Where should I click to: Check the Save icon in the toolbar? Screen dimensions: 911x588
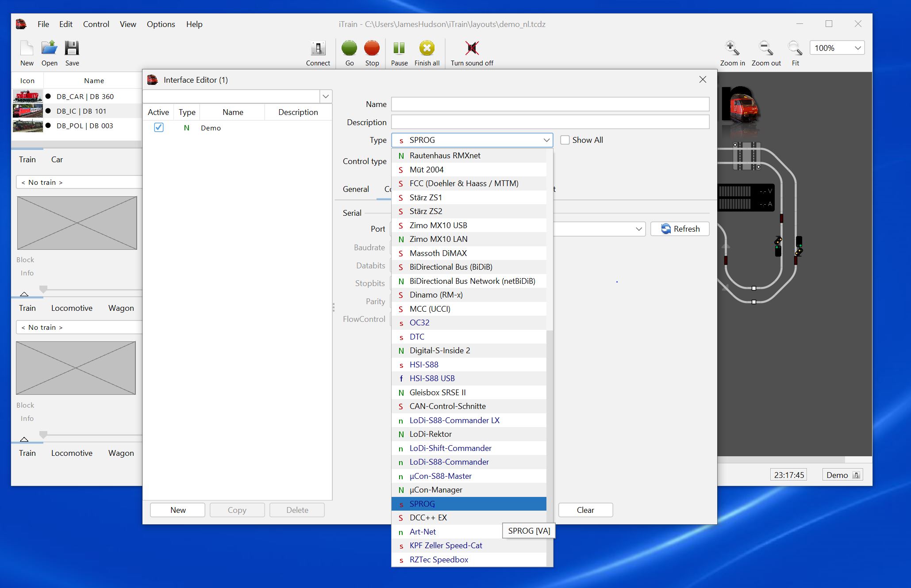(x=72, y=48)
